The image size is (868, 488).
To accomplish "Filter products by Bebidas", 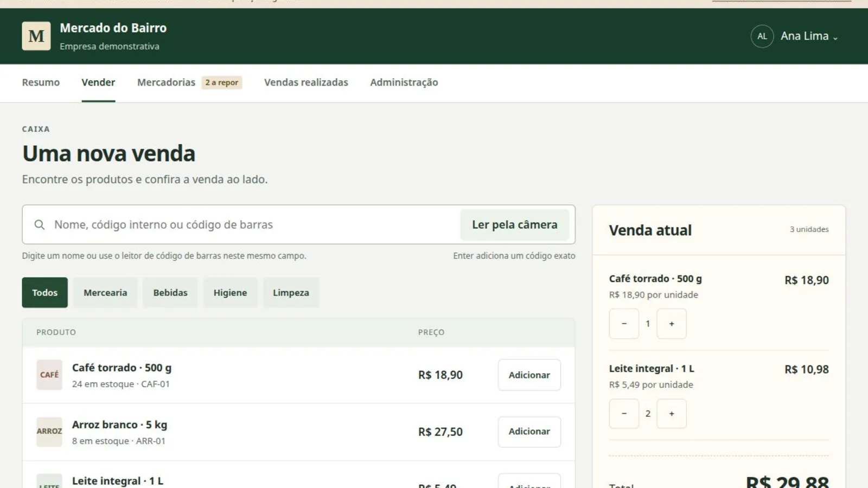I will point(170,293).
